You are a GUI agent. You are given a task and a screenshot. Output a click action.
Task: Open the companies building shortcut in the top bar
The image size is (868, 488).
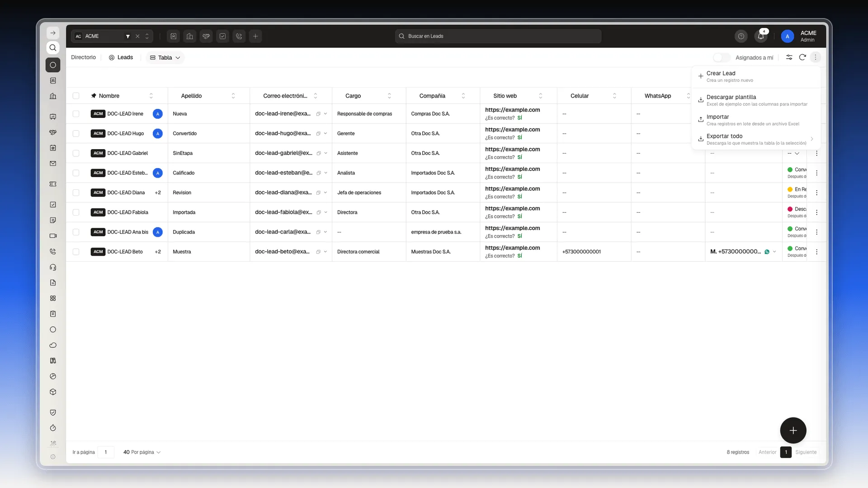tap(190, 36)
